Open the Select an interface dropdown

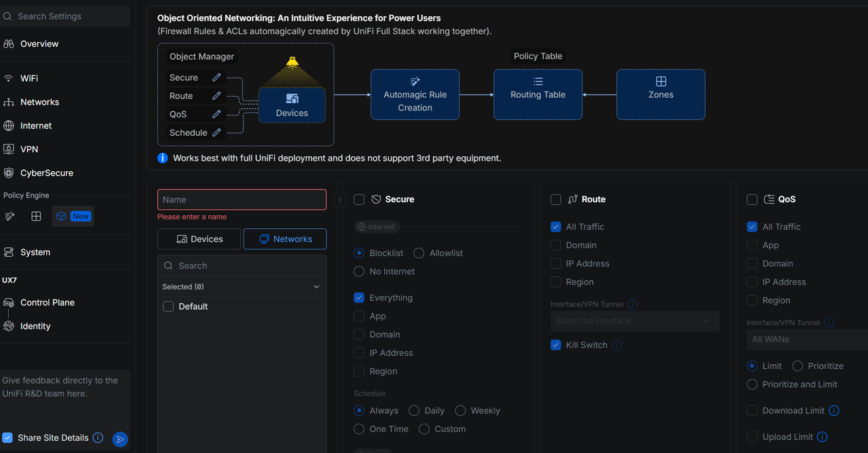(635, 321)
